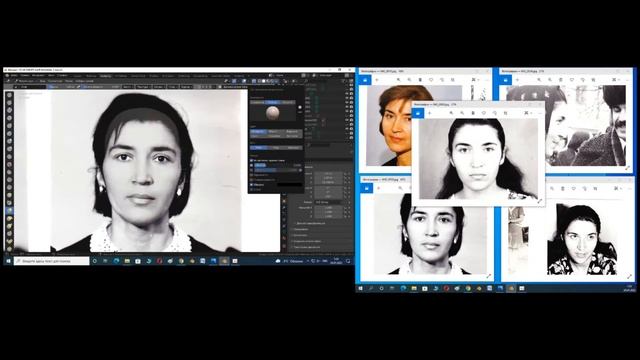Open the material preview sphere in Blender
Screen dimensions: 640x360
click(x=272, y=113)
